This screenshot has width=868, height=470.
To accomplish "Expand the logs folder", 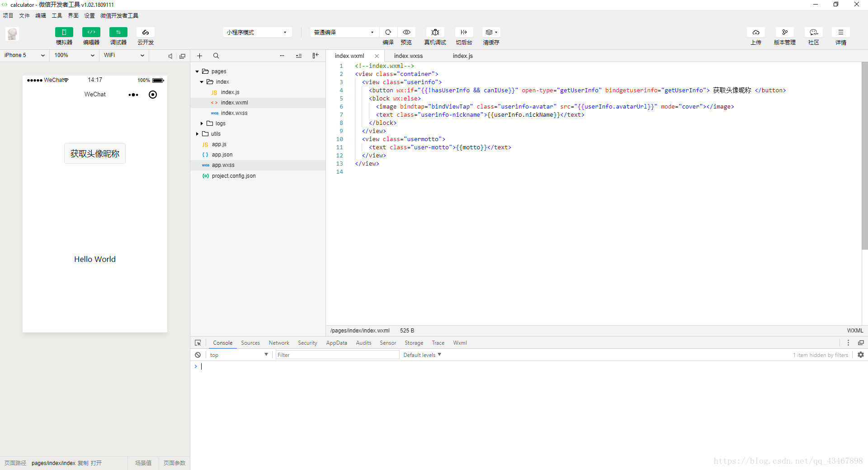I will 202,123.
